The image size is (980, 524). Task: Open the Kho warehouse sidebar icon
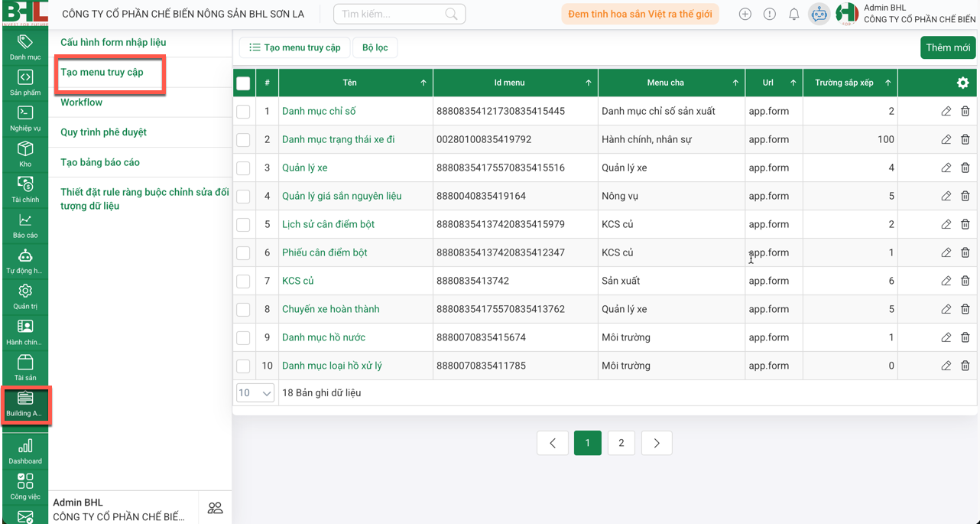[25, 154]
